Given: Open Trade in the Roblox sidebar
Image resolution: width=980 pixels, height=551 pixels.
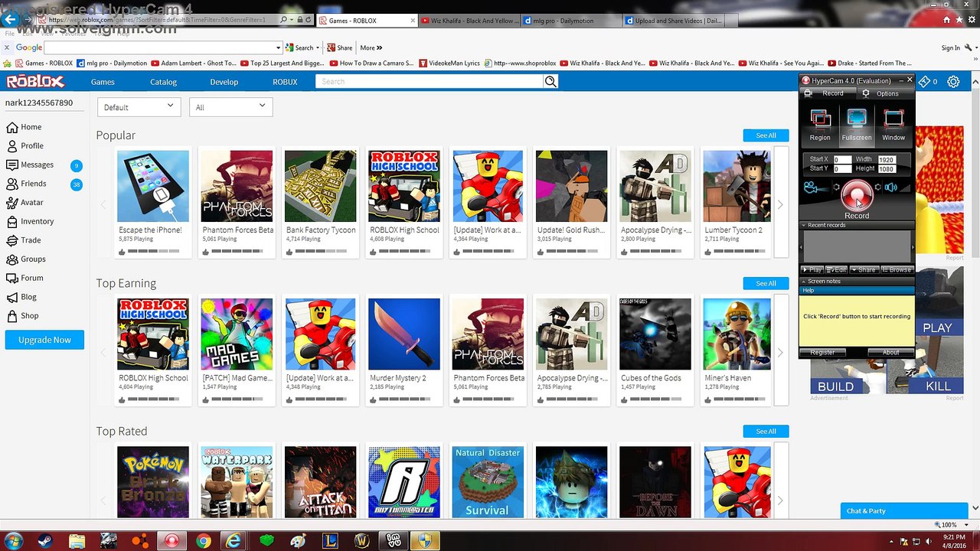Looking at the screenshot, I should [x=24, y=240].
